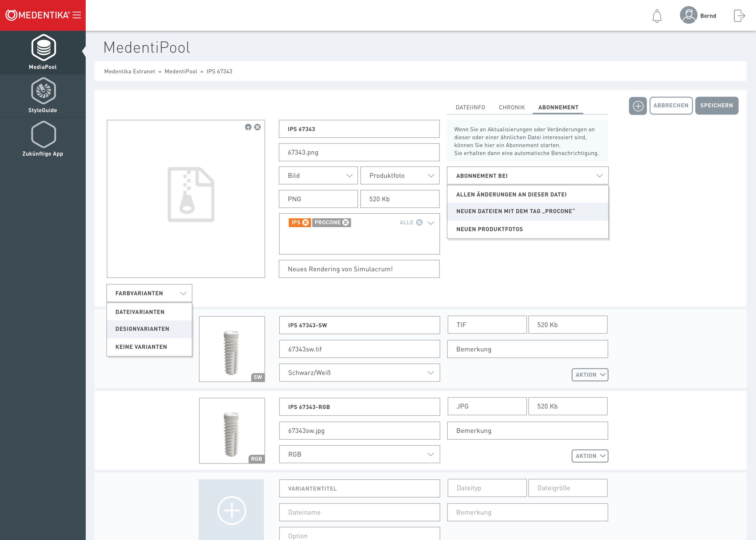This screenshot has height=540, width=756.
Task: Remove the IPS tag
Action: point(306,222)
